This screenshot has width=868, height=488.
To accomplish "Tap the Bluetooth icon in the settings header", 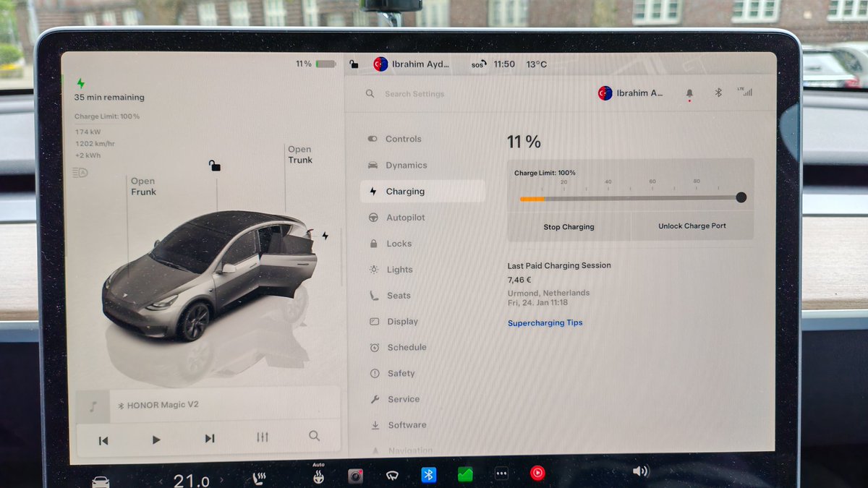I will click(718, 93).
